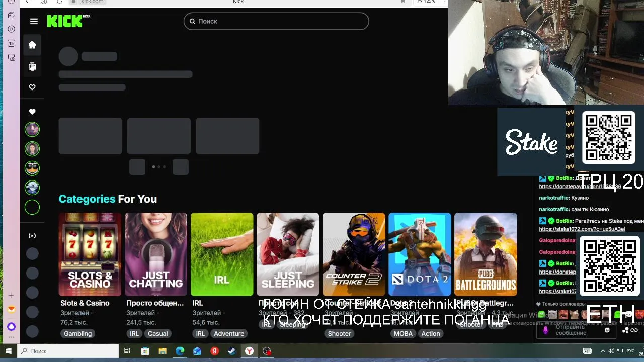Click the channel points infinity icon

pyautogui.click(x=634, y=330)
